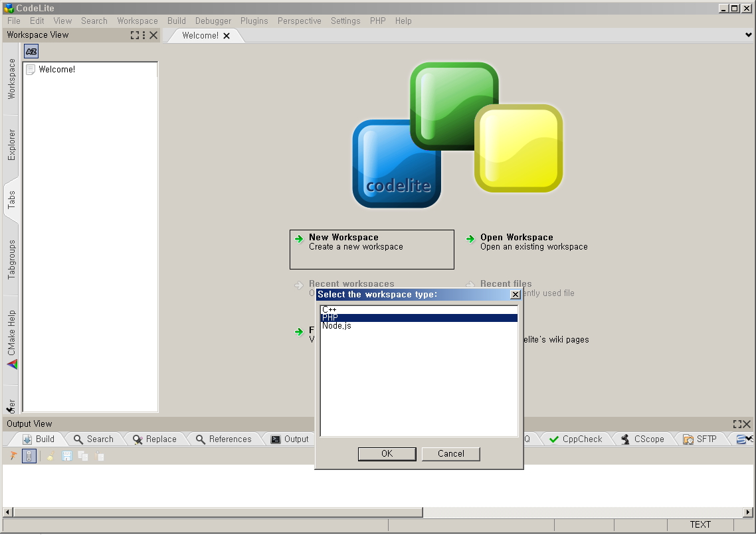The height and width of the screenshot is (535, 756).
Task: Click the CMake Help sidebar icon
Action: point(12,364)
